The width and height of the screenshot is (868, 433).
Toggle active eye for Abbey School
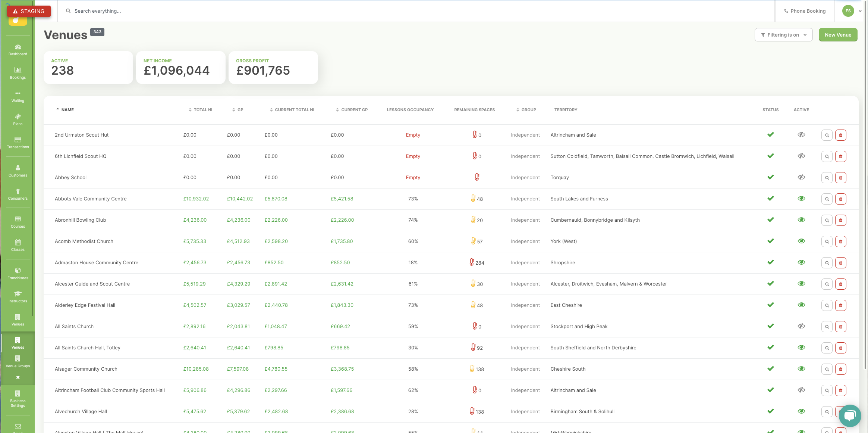coord(801,177)
